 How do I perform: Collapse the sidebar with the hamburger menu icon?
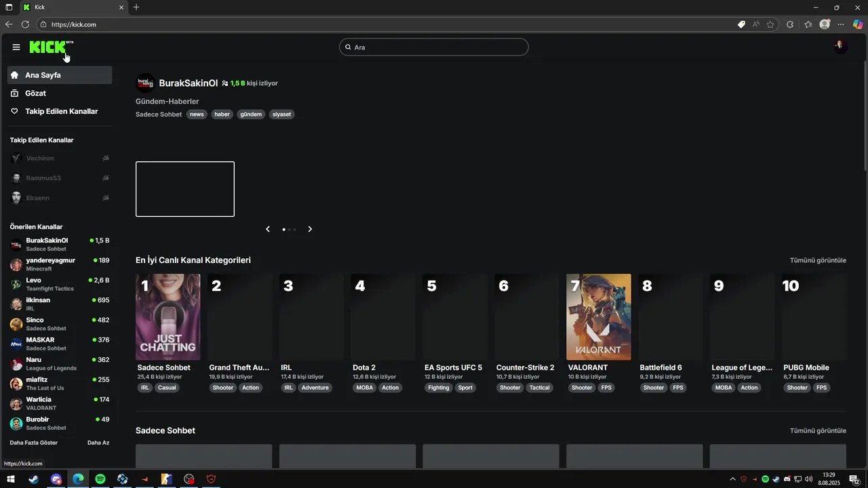tap(16, 47)
